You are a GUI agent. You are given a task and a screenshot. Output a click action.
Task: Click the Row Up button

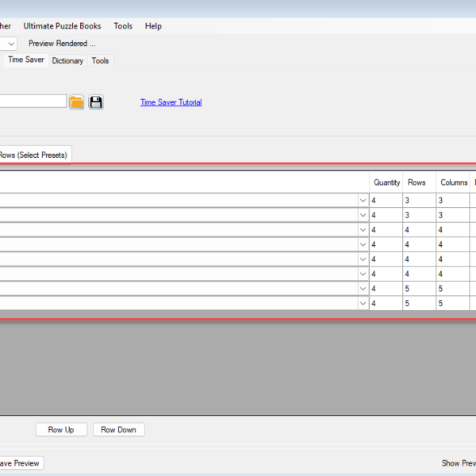pyautogui.click(x=61, y=430)
